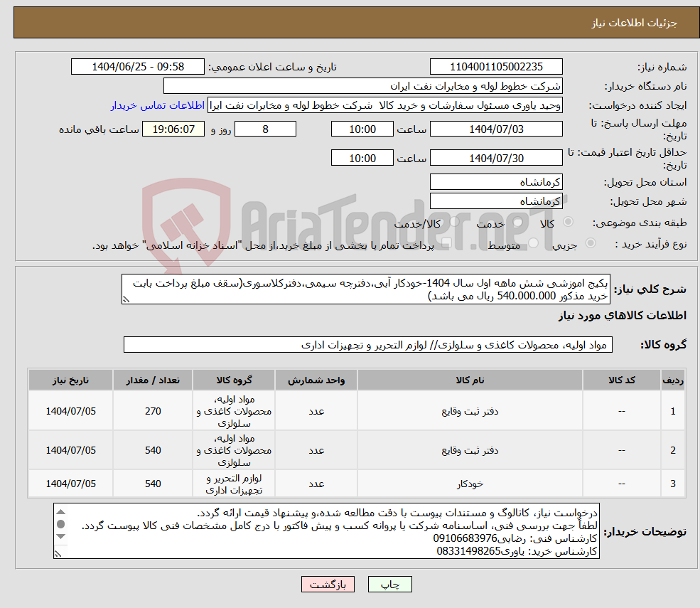Viewport: 700px width, 608px height.
Task: Click the چاپ (print) button
Action: pyautogui.click(x=390, y=585)
